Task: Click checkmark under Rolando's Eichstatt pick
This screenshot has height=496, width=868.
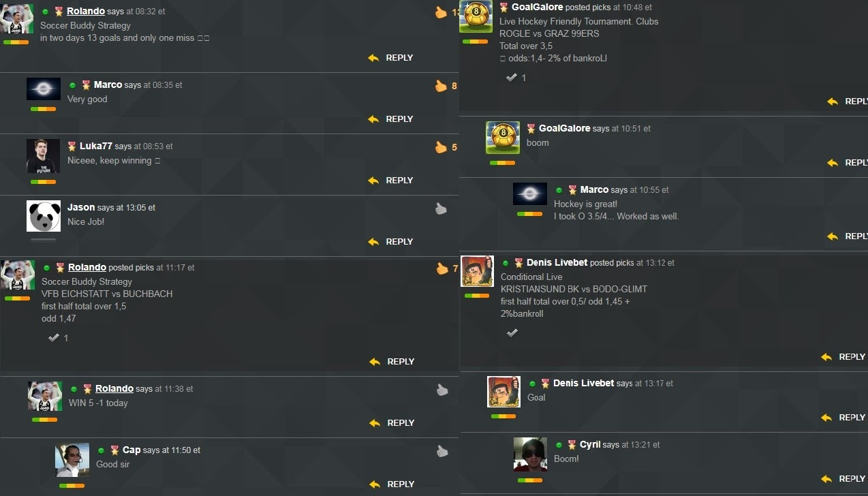Action: (x=53, y=338)
